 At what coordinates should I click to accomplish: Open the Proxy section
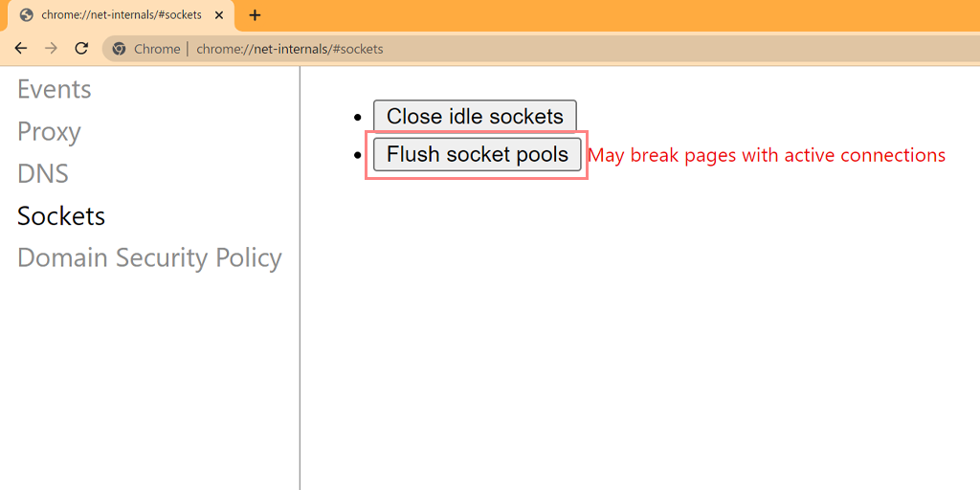tap(49, 132)
